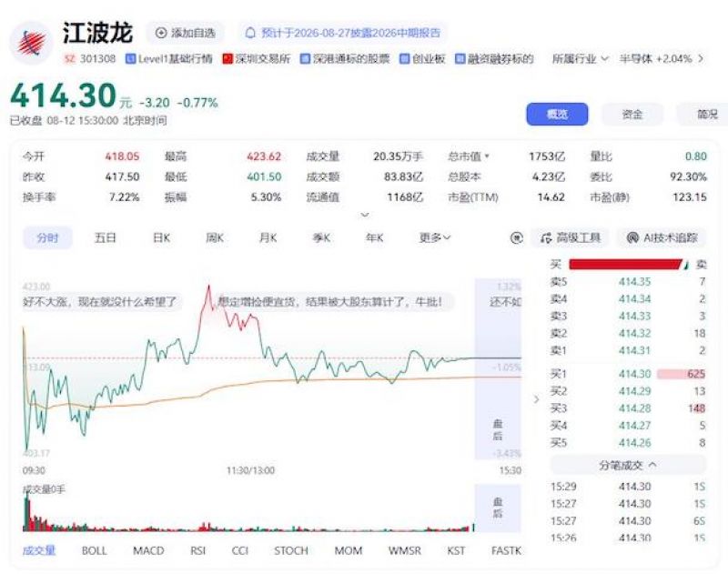Click the 15:29 trade row
728x574 pixels.
point(628,487)
